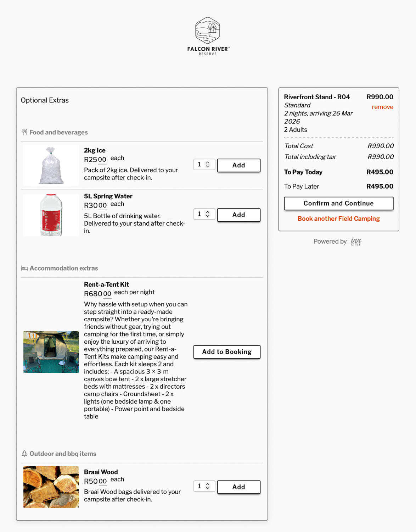The image size is (416, 532).
Task: Click Confirm and Continue
Action: 339,204
